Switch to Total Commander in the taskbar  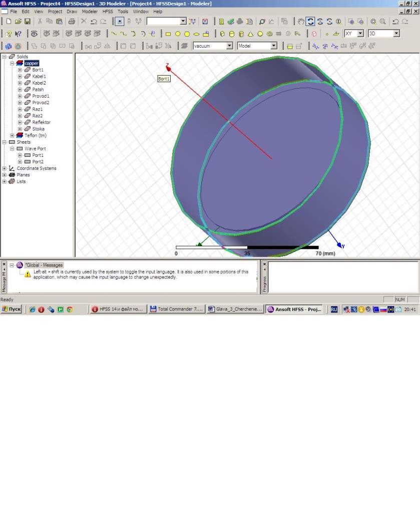click(177, 309)
